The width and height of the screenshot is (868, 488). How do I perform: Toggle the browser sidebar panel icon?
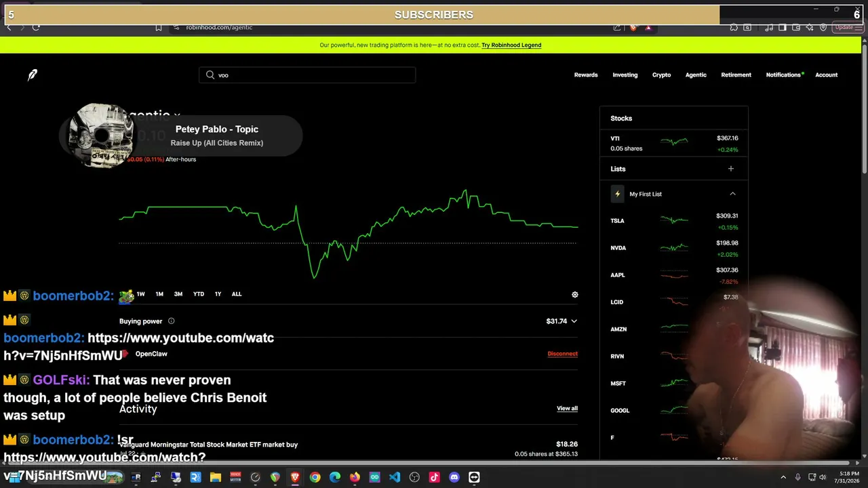(x=783, y=28)
